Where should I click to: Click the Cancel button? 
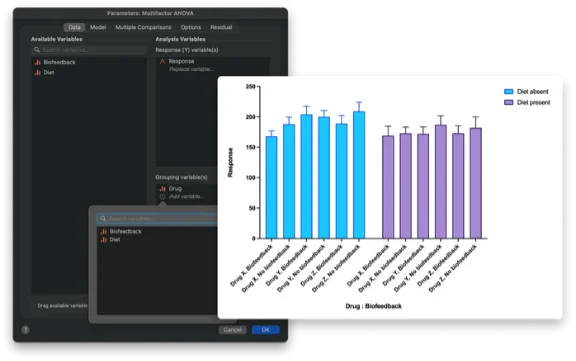[x=233, y=330]
